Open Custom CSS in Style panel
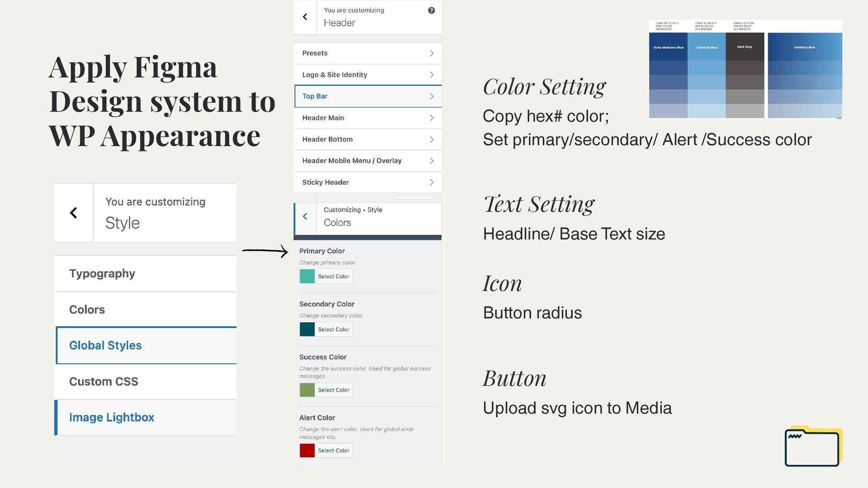The width and height of the screenshot is (868, 488). tap(146, 382)
